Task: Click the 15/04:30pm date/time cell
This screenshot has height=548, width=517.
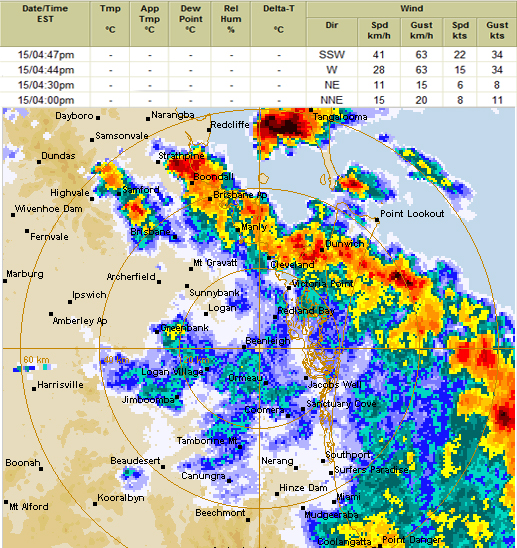Action: point(46,85)
